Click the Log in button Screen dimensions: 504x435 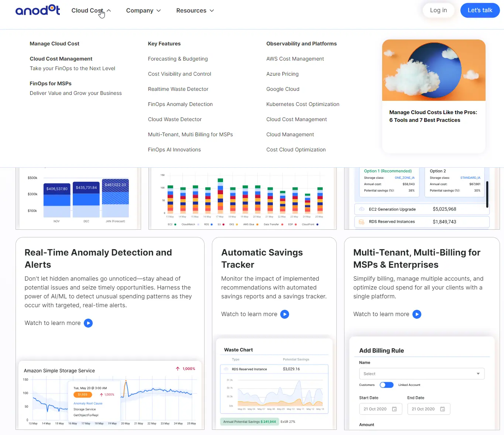(438, 10)
